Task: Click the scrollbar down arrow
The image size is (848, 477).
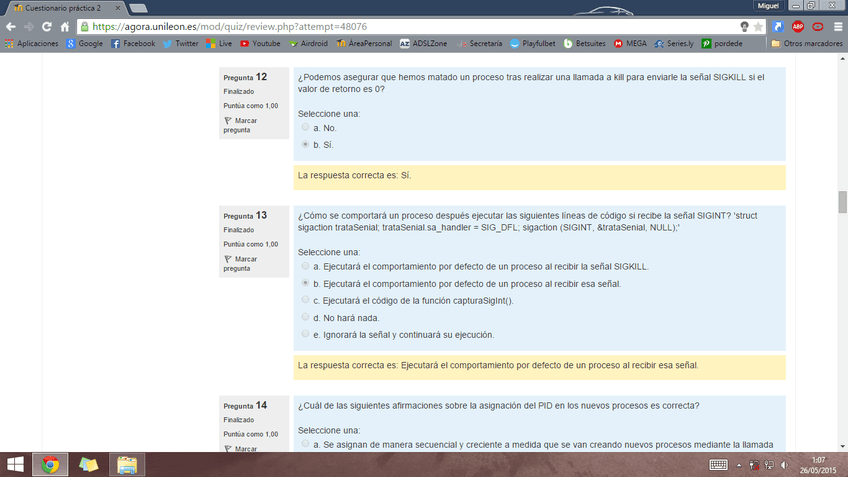Action: (x=843, y=447)
